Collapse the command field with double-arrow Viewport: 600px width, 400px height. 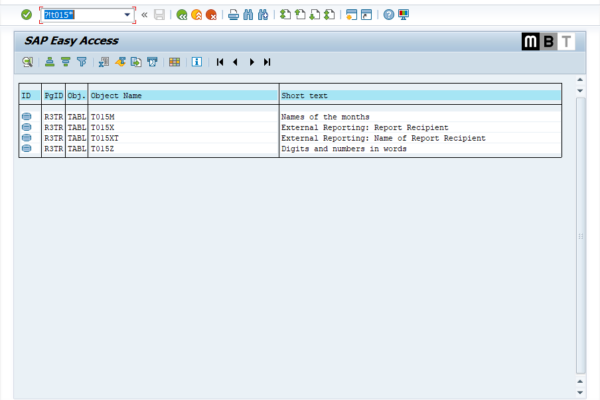145,15
